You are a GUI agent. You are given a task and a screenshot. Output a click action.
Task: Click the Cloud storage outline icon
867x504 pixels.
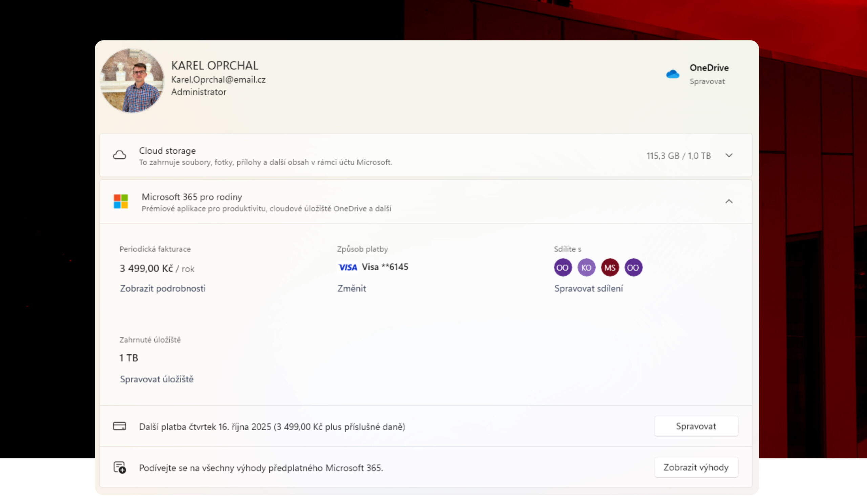click(120, 155)
